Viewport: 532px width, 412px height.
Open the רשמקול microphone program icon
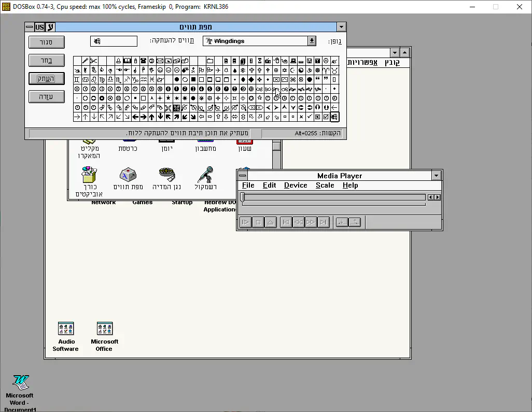pyautogui.click(x=206, y=175)
